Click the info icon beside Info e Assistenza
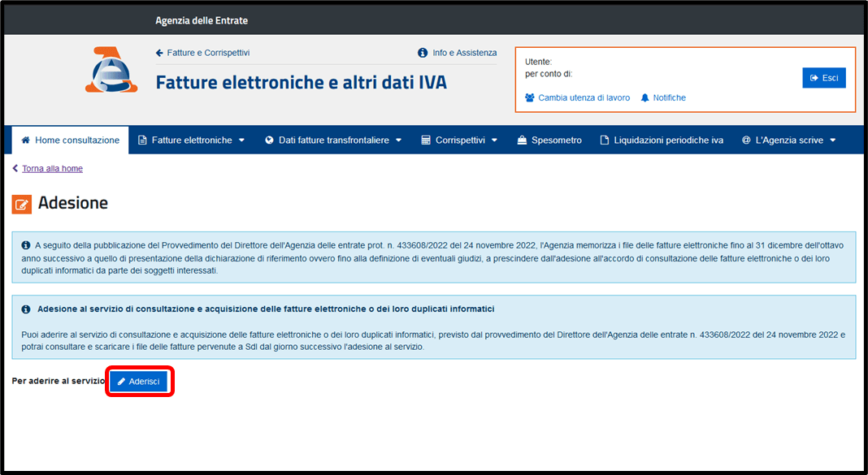Viewport: 868px width, 475px height. click(x=423, y=53)
